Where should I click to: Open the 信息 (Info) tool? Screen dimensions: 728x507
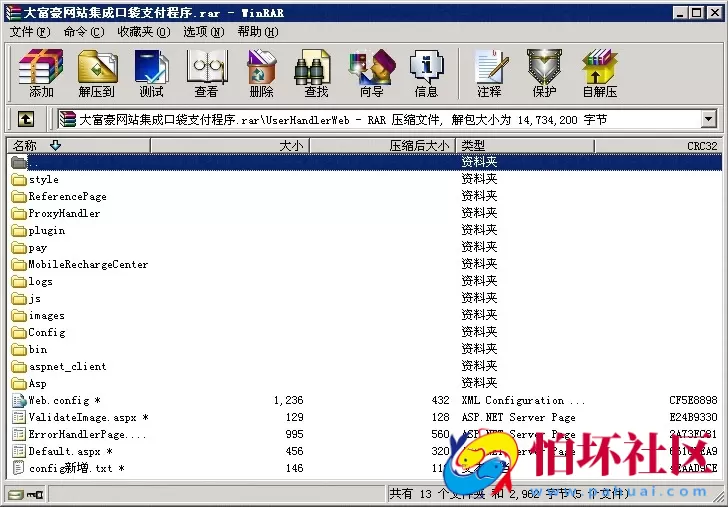426,73
